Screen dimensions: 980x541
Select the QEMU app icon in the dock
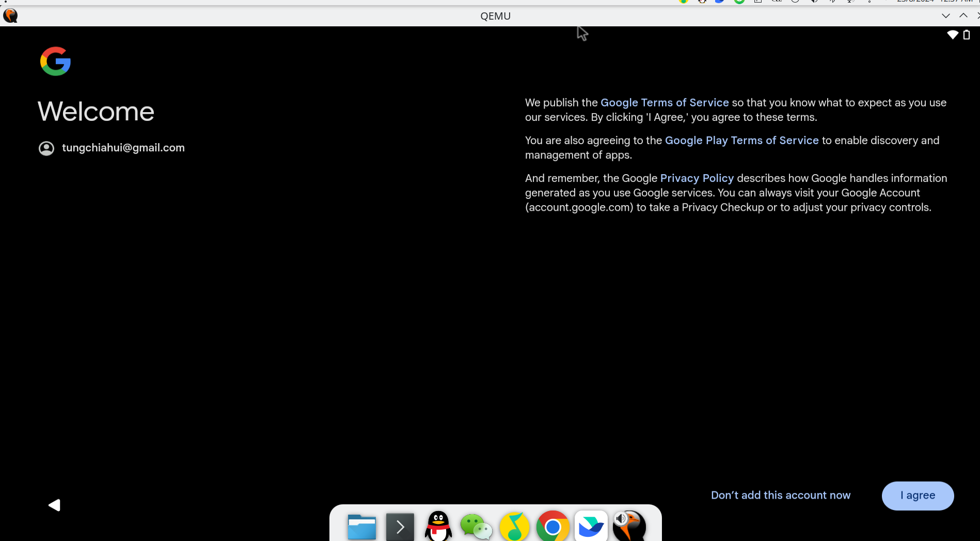coord(629,526)
